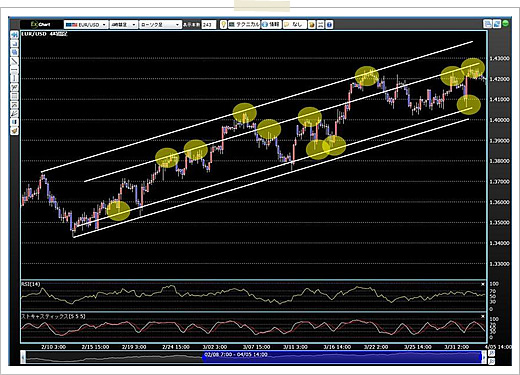Open the テクニカル technical indicators menu
Screen dimensions: 520x375
click(x=244, y=25)
